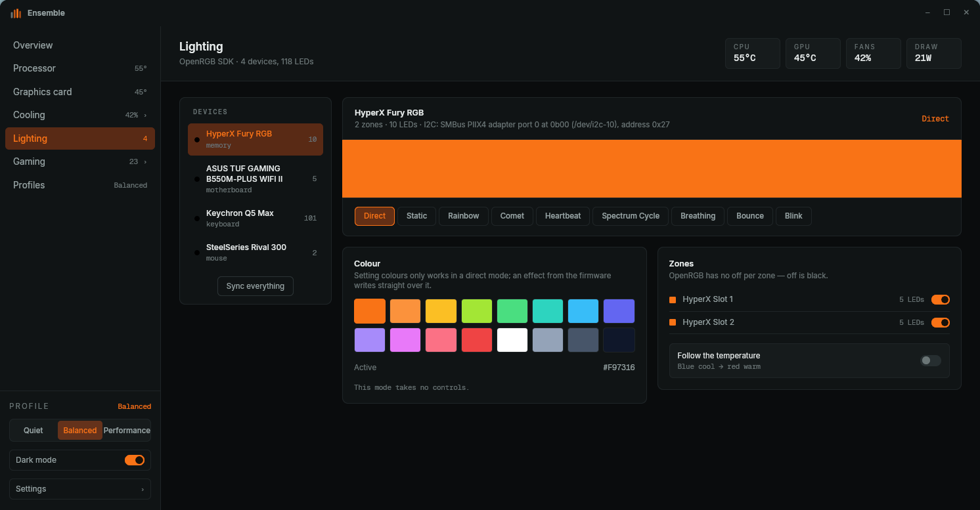Go to the Overview section

[x=80, y=45]
